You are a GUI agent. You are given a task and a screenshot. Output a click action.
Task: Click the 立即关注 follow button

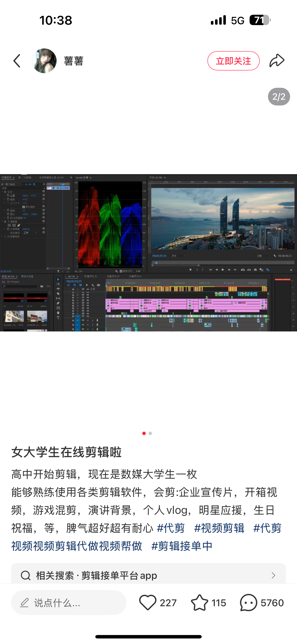click(x=233, y=61)
